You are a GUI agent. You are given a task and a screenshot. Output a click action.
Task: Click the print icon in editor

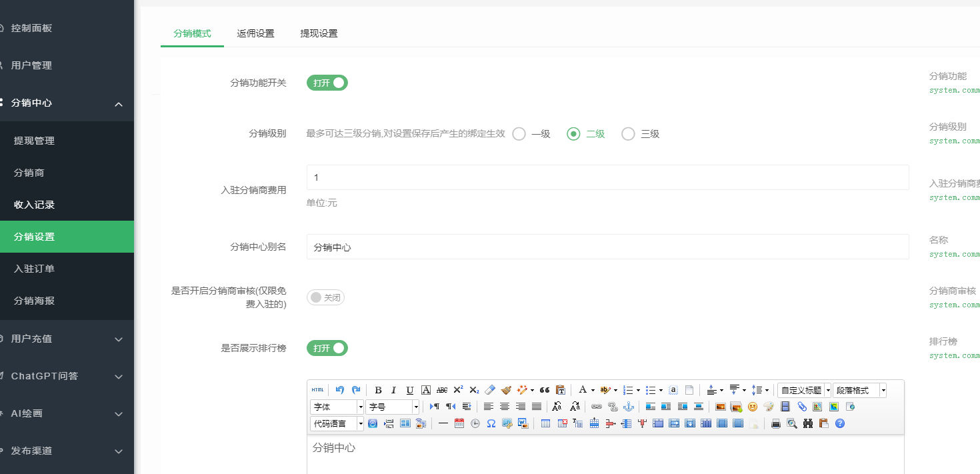(x=775, y=423)
